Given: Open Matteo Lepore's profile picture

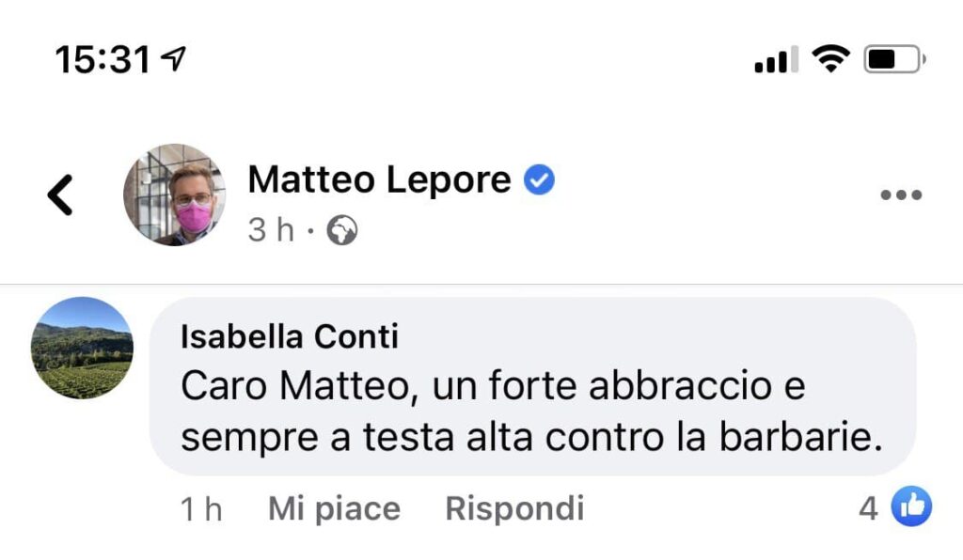Looking at the screenshot, I should point(174,194).
